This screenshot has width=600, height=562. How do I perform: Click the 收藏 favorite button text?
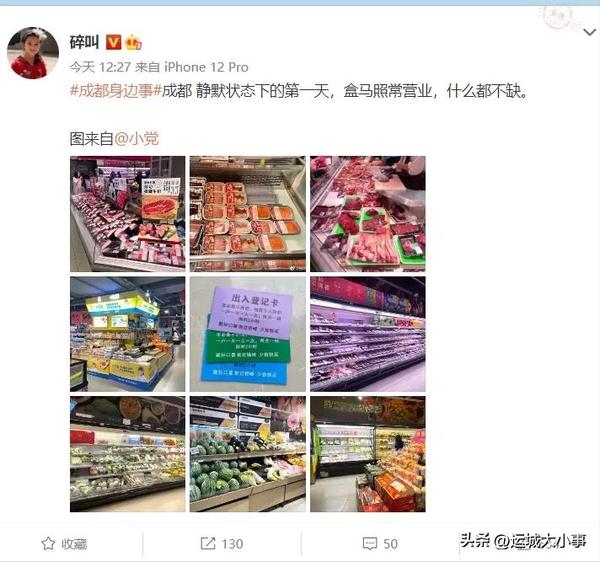(74, 544)
